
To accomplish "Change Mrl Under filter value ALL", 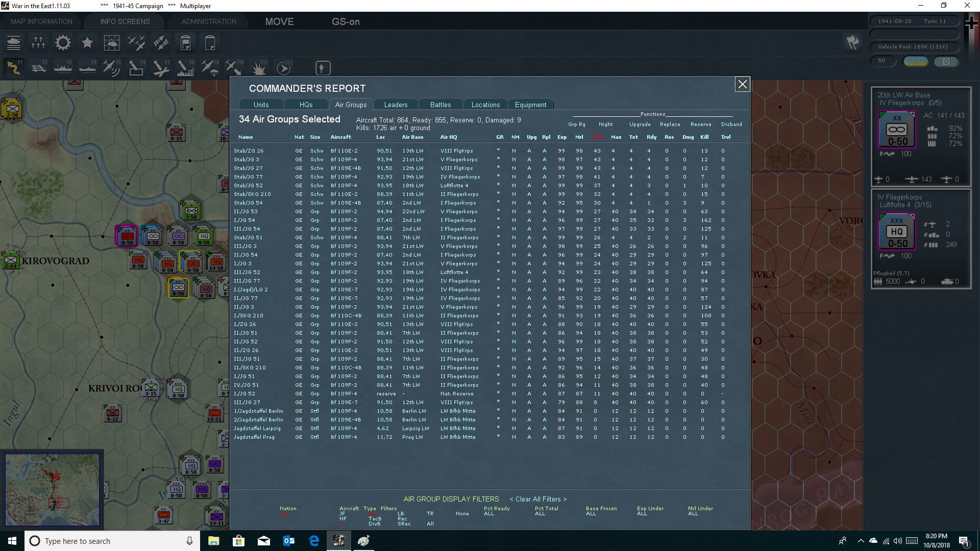I will point(693,514).
